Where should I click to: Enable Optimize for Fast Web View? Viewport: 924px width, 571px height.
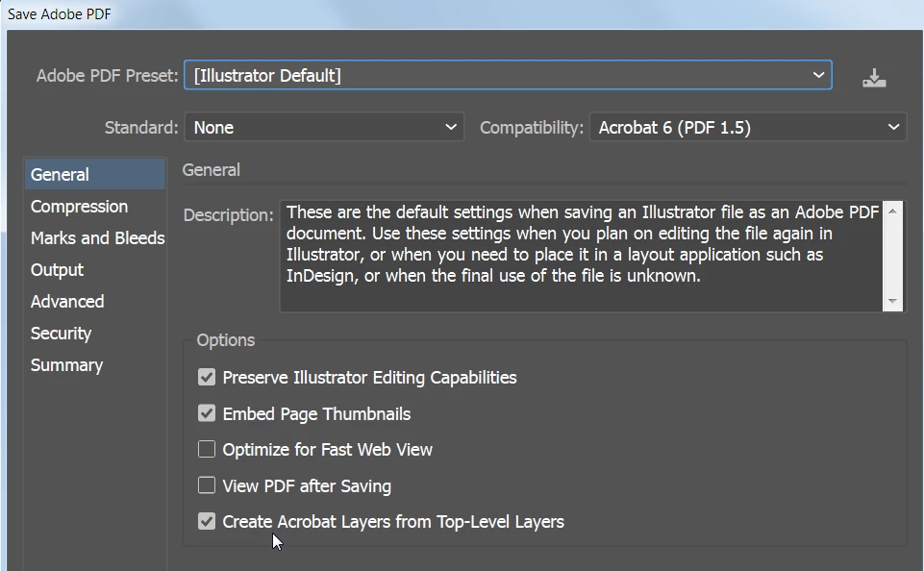207,450
